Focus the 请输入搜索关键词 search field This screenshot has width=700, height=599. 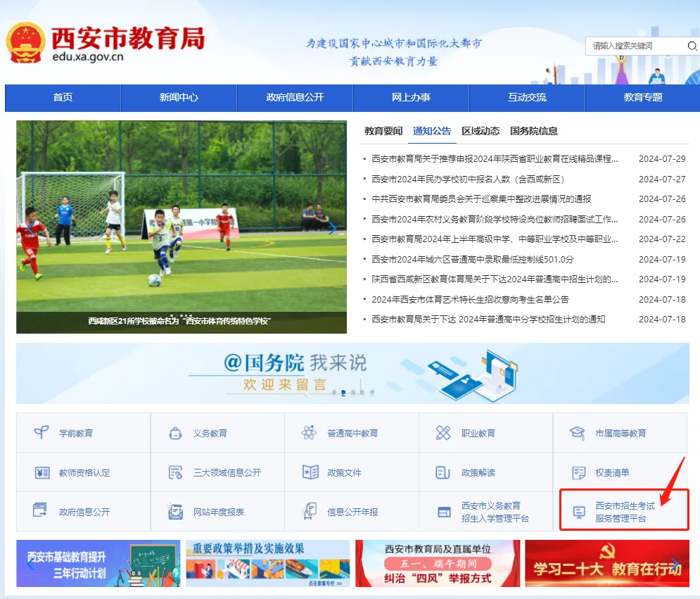point(636,46)
